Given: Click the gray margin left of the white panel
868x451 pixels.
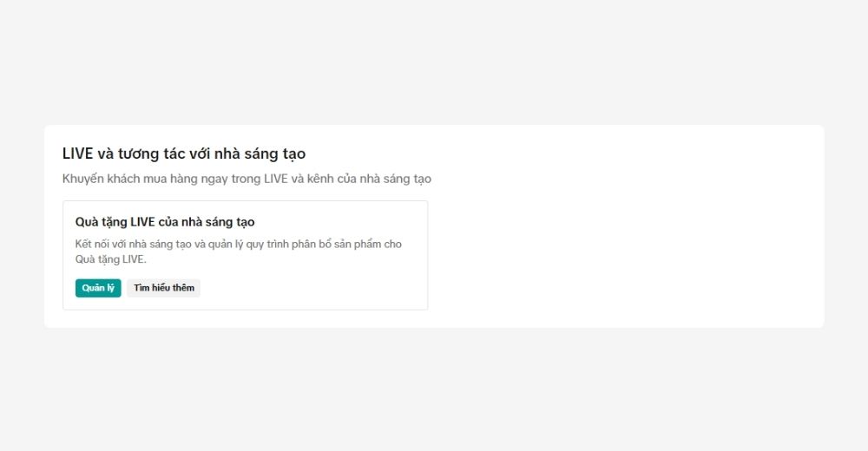Looking at the screenshot, I should tap(22, 225).
